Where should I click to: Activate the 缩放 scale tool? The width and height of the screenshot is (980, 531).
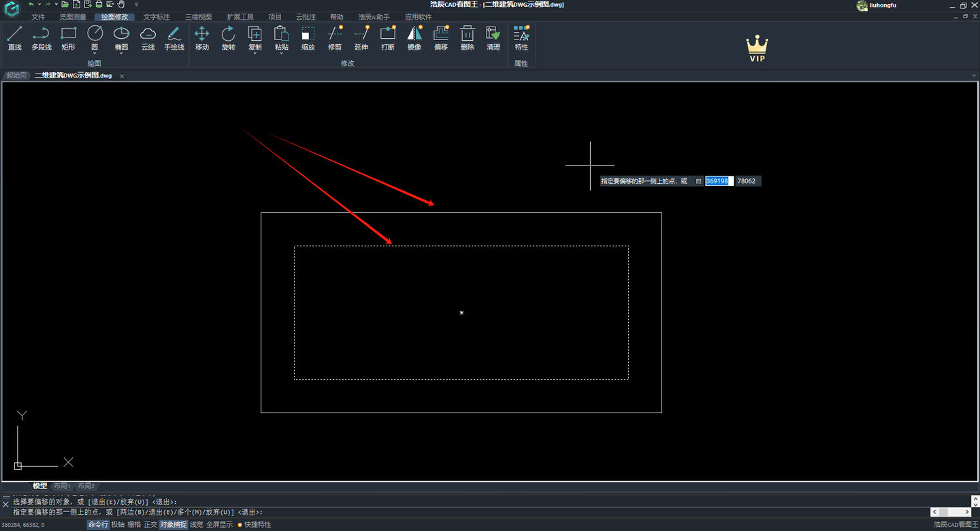[x=308, y=38]
